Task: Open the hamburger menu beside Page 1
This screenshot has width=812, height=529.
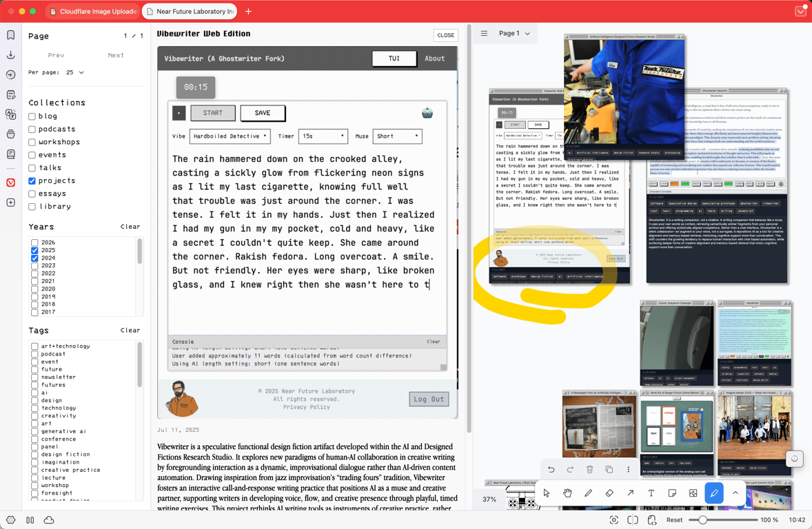Action: tap(484, 33)
